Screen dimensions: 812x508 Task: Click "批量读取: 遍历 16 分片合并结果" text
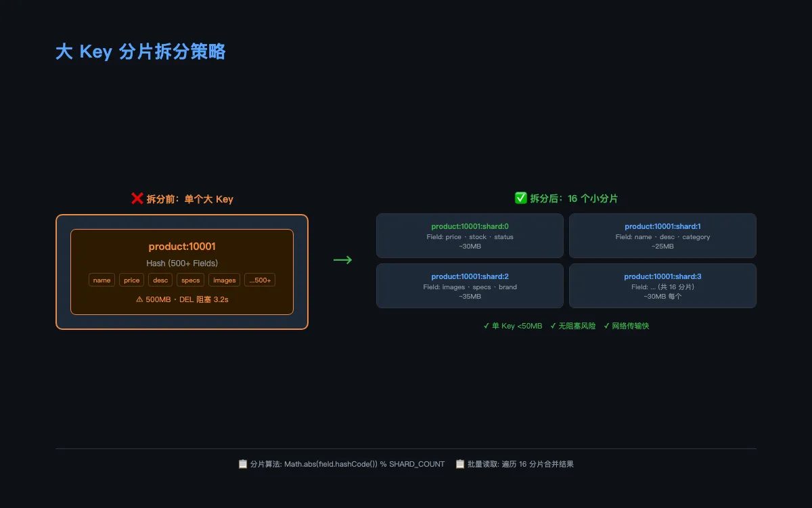coord(520,464)
